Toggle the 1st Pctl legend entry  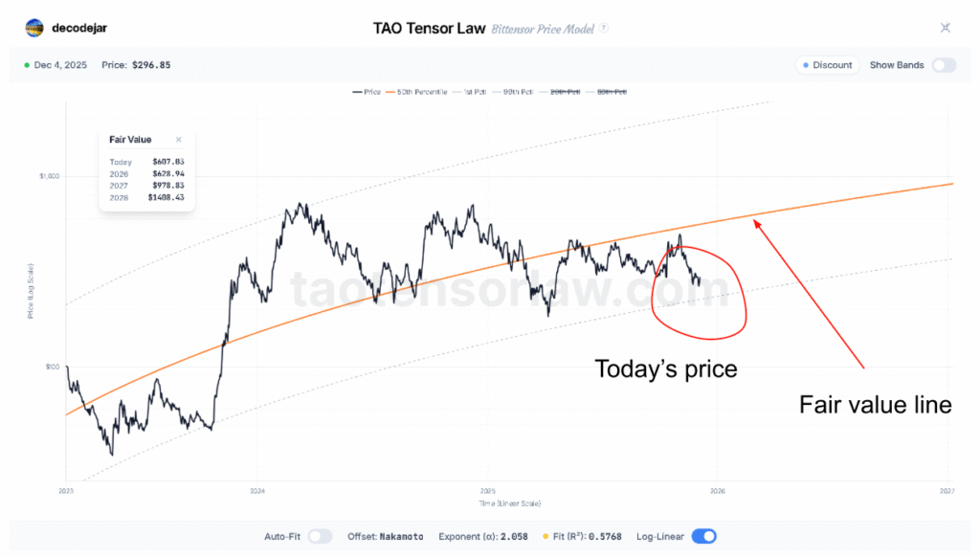point(474,92)
